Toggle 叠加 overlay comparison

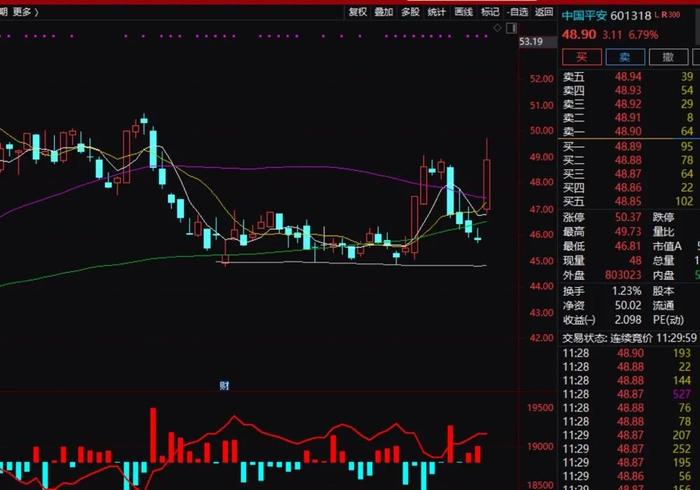(383, 12)
